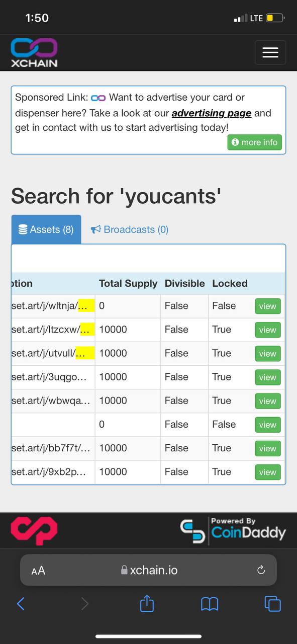Open the hamburger navigation menu
The height and width of the screenshot is (644, 297).
pyautogui.click(x=270, y=52)
